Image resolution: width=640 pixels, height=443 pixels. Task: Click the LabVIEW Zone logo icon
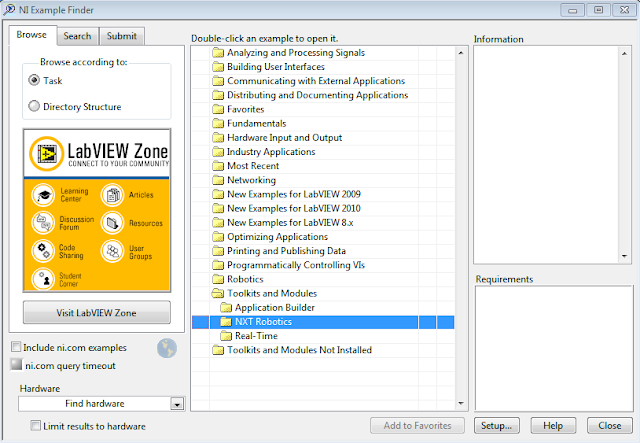[47, 154]
